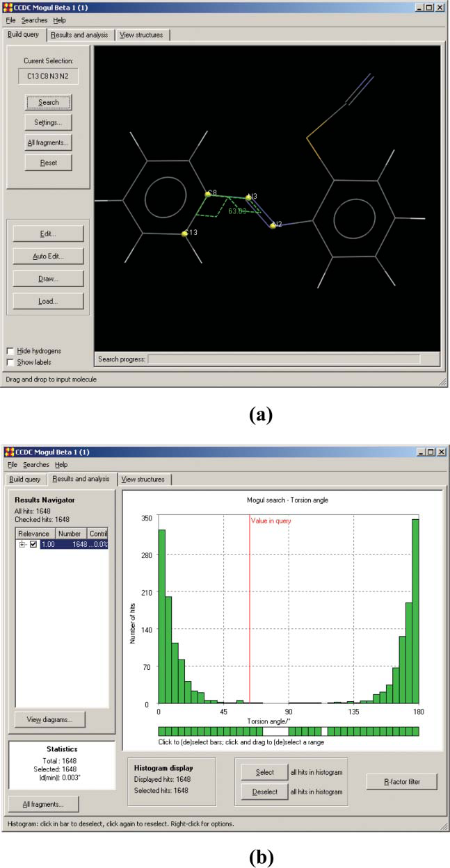Screen dimensions: 450x868
Task: Open Settings... in the Build query panel
Action: click(49, 122)
